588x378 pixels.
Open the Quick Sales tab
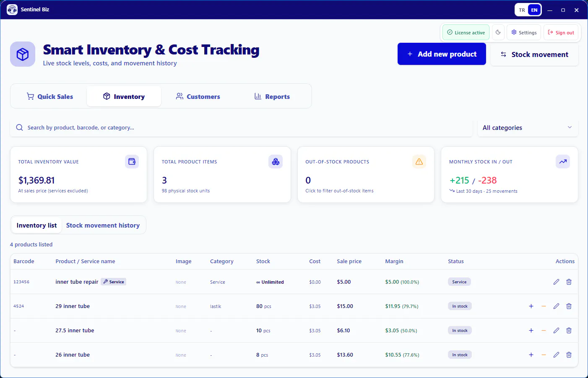point(50,96)
